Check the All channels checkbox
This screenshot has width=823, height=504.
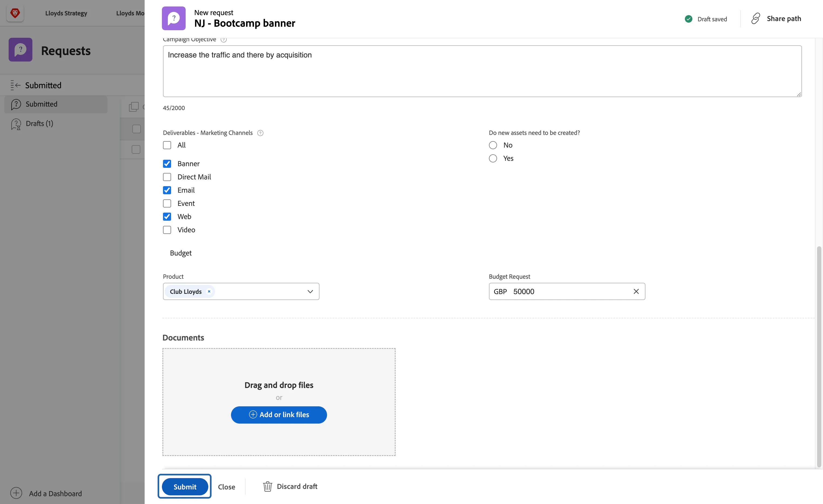click(x=167, y=145)
